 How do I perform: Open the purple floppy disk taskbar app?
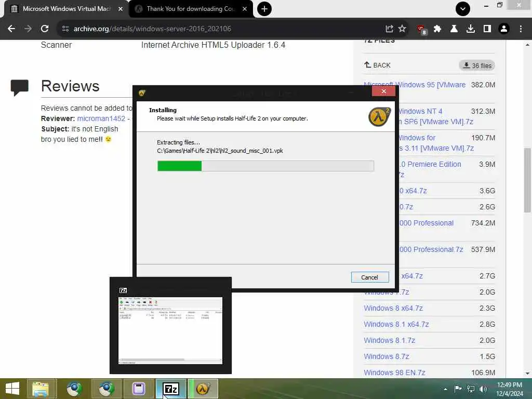[139, 389]
